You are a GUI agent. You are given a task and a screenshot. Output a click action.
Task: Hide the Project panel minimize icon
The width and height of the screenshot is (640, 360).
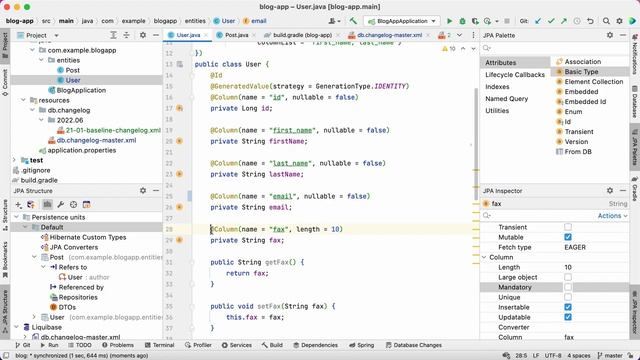click(x=156, y=36)
